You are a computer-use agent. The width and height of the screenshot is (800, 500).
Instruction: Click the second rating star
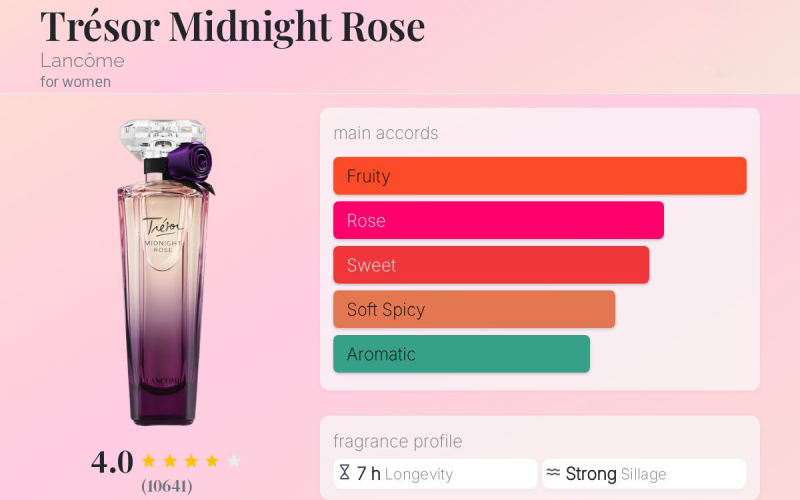(170, 461)
